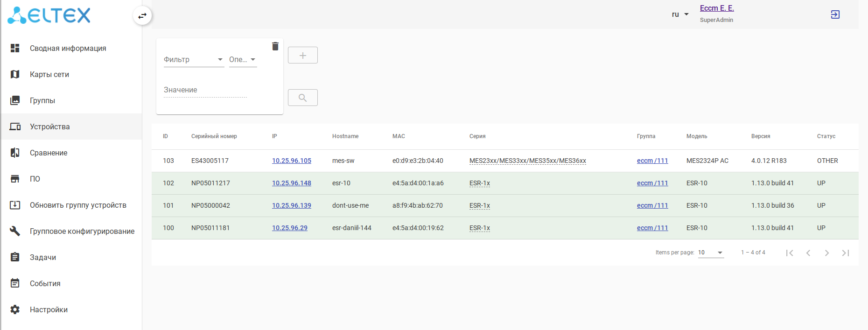Click the Значение input field
This screenshot has height=330, width=868.
click(205, 90)
